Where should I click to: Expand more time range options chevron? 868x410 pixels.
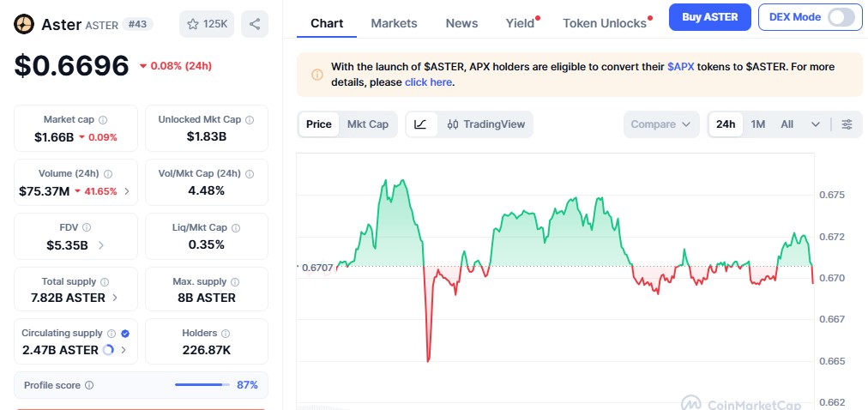click(816, 124)
